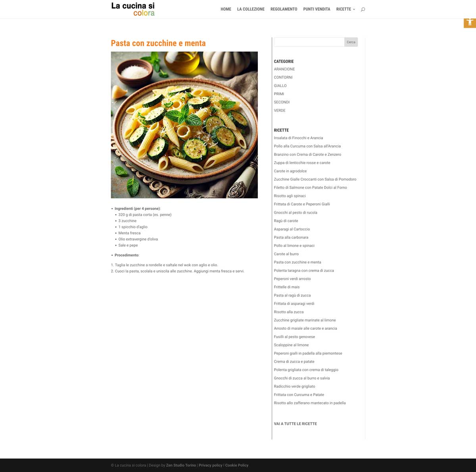Click the Cerca search button
Image resolution: width=476 pixels, height=472 pixels.
point(351,42)
